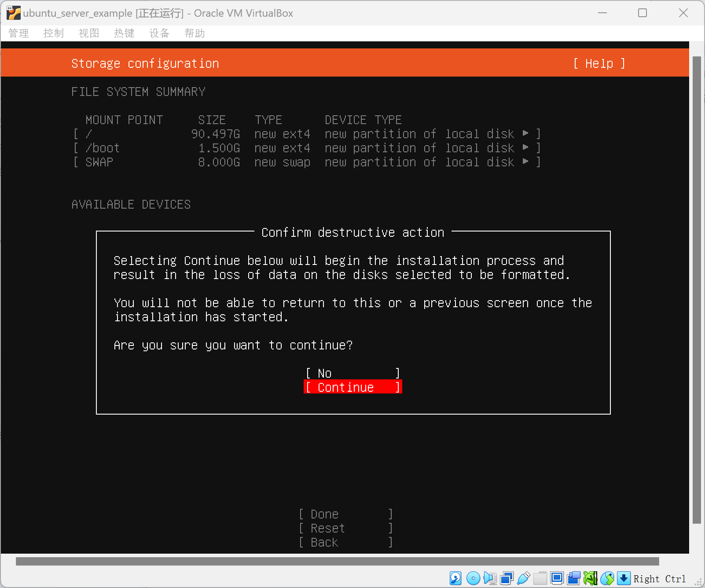Expand the SWAP partition row arrow

pyautogui.click(x=525, y=162)
